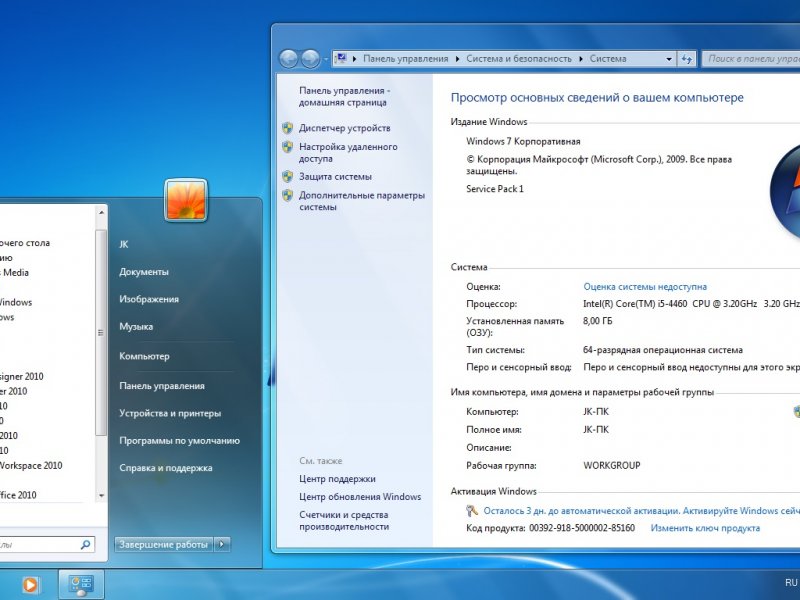Expand the breadcrumb arrow after Система и безопасность
Image resolution: width=800 pixels, height=600 pixels.
pos(581,59)
